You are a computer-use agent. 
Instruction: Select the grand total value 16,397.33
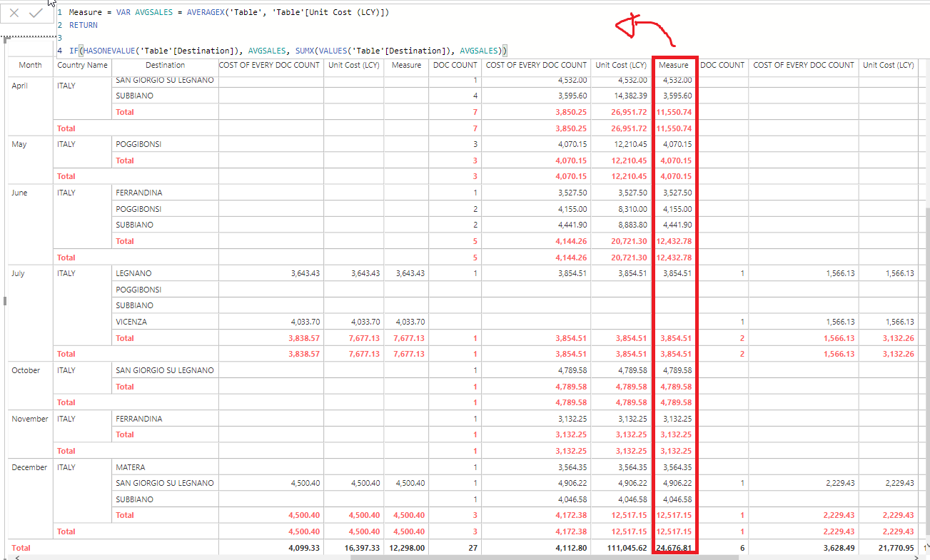361,548
